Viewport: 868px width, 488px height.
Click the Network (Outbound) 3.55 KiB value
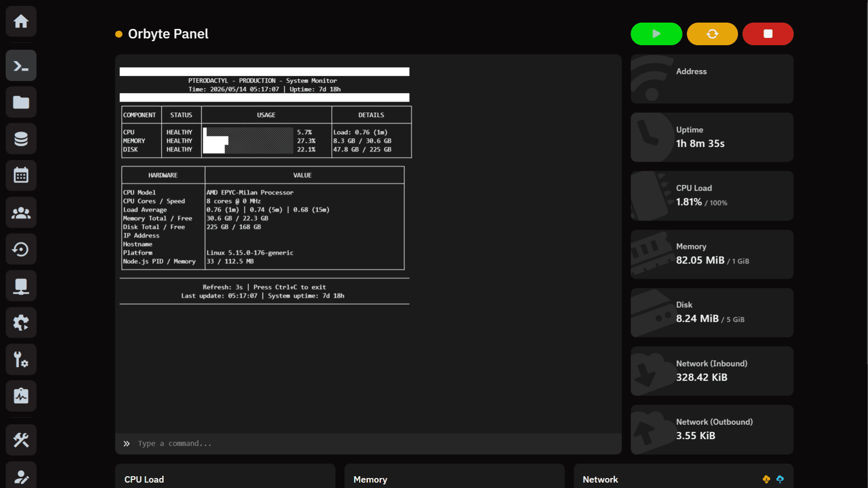696,436
